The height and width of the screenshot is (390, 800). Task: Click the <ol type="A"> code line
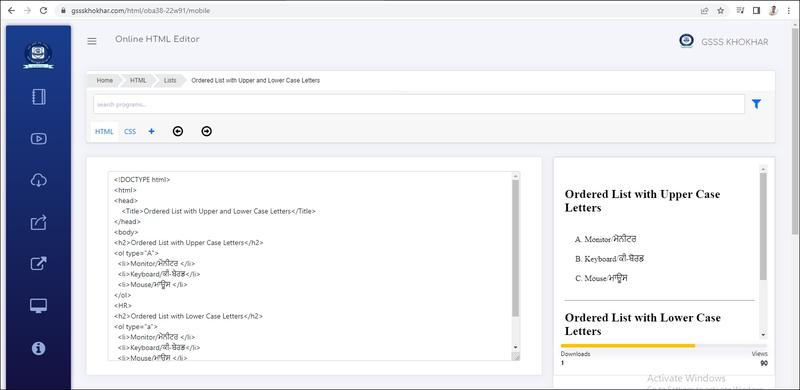136,253
